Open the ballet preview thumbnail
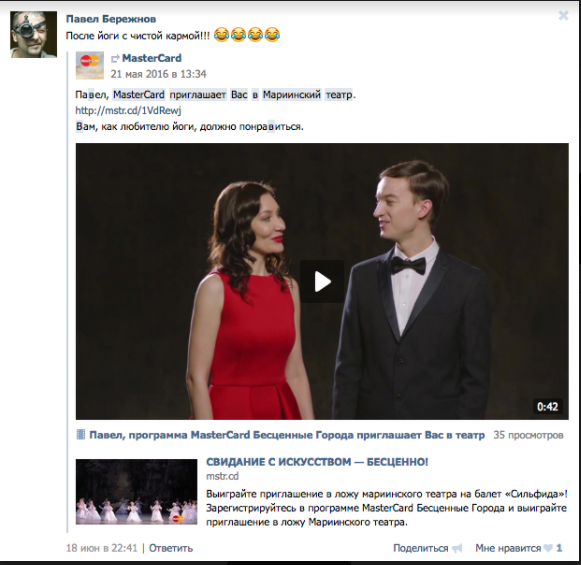The image size is (581, 565). tap(136, 491)
